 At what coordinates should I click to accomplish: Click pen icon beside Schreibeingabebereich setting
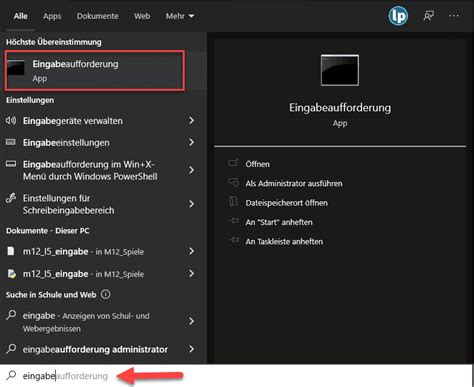click(x=11, y=198)
